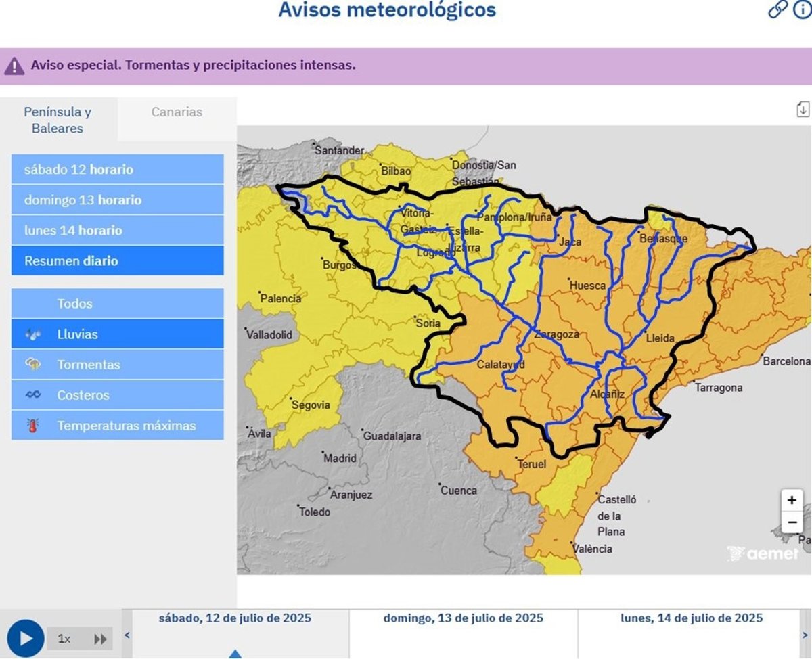Select the Costeros warning filter

click(x=117, y=395)
